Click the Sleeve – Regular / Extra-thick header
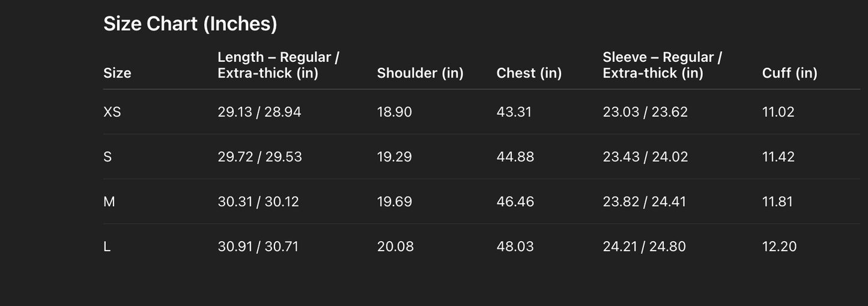 point(662,65)
